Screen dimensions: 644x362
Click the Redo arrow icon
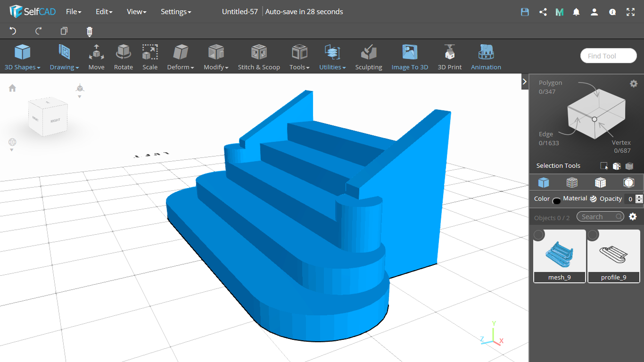click(x=39, y=31)
